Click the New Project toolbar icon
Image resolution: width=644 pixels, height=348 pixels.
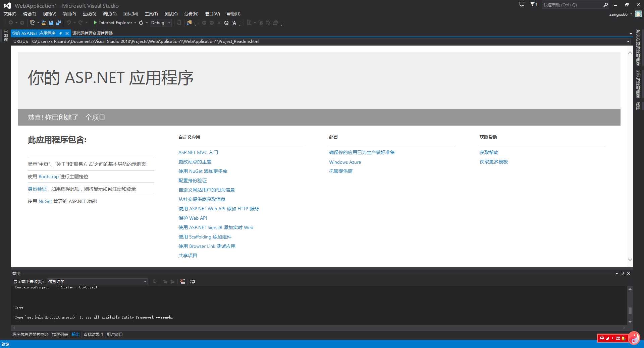click(32, 23)
